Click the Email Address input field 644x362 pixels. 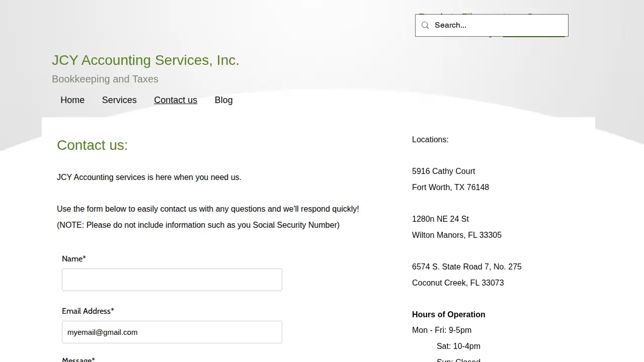tap(172, 332)
